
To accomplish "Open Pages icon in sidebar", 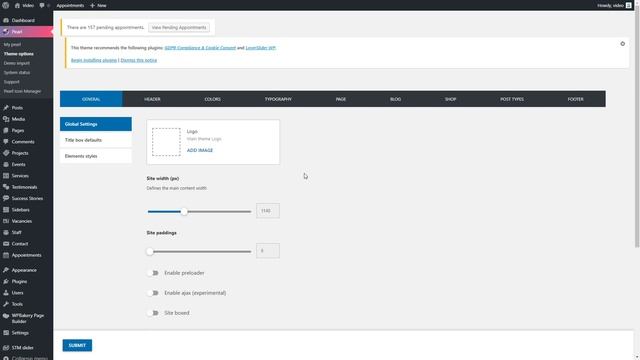I will point(6,130).
